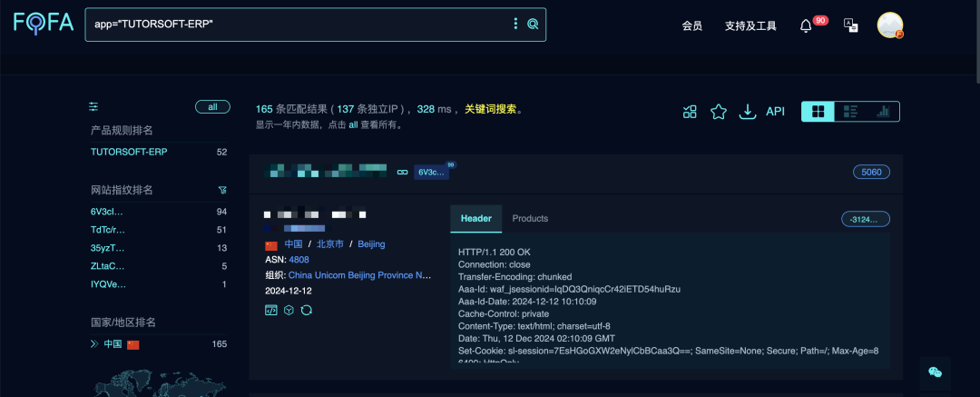Click the 2024-12-12 date text
The height and width of the screenshot is (397, 980).
289,291
